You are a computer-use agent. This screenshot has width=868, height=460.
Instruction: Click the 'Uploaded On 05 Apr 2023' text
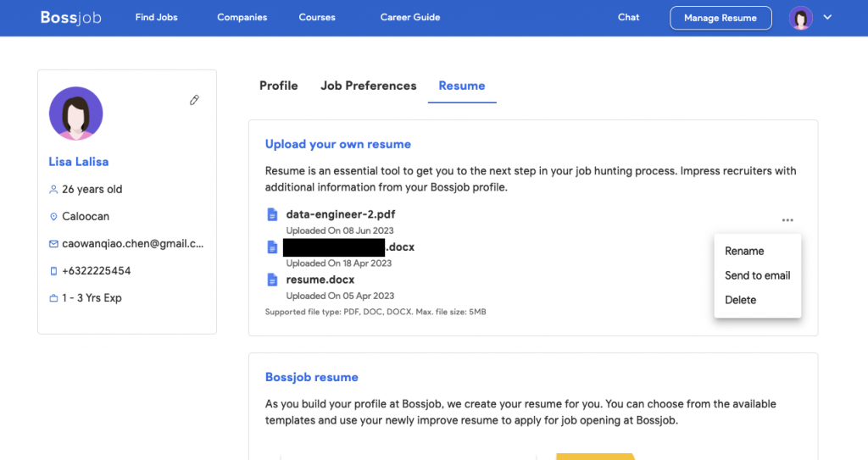tap(340, 296)
